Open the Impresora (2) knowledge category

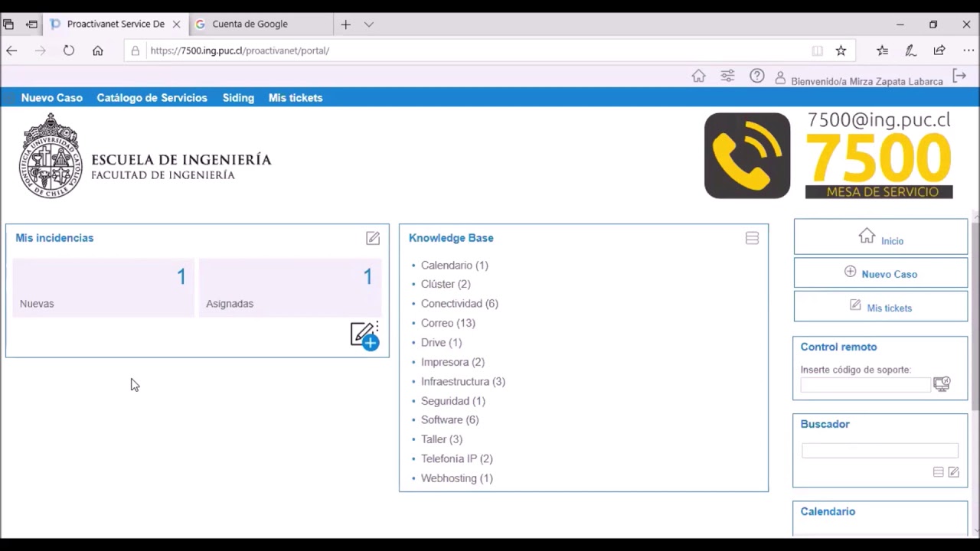click(452, 362)
